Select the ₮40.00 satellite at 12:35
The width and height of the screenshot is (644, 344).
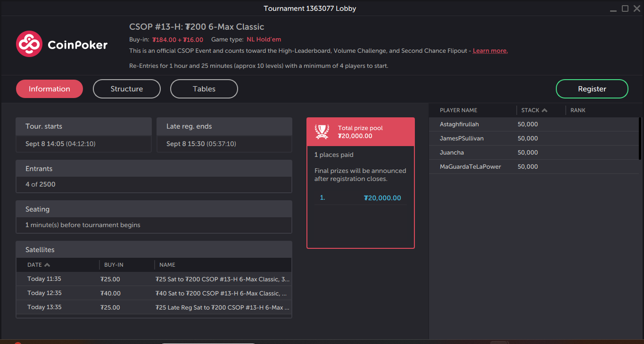tap(154, 293)
